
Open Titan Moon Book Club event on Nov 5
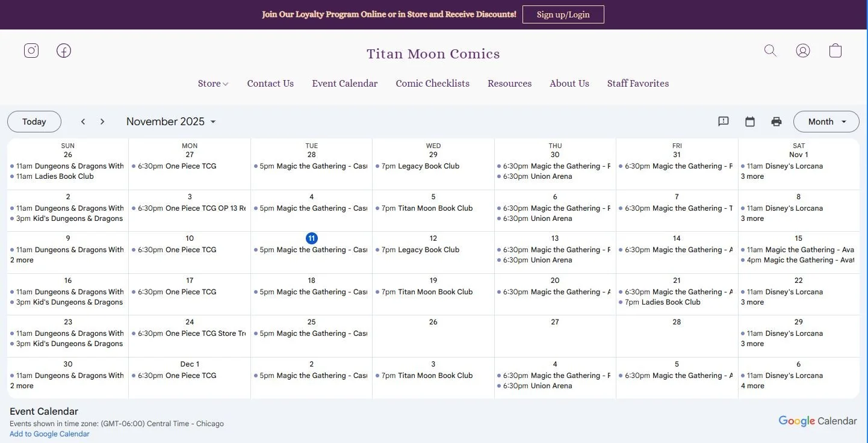(433, 208)
